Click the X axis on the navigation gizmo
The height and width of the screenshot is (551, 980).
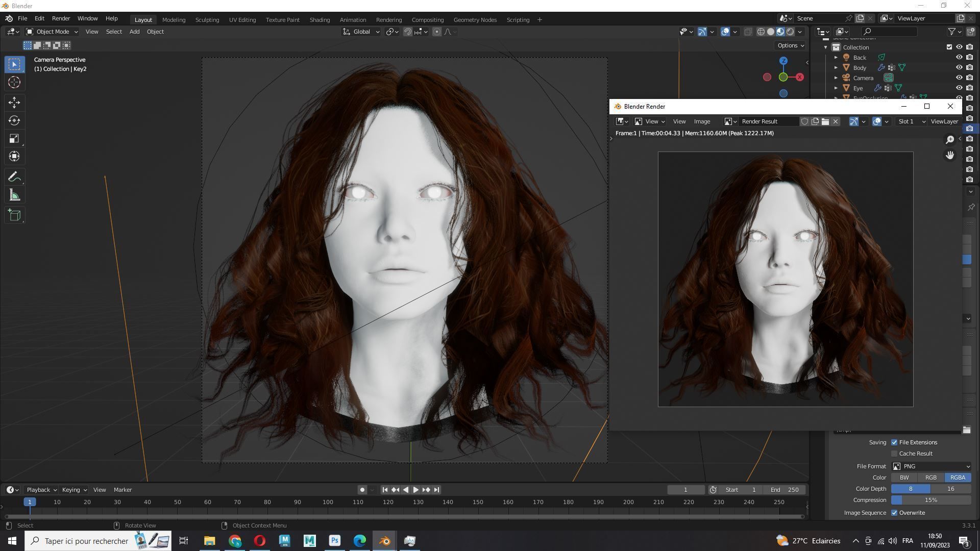click(800, 77)
